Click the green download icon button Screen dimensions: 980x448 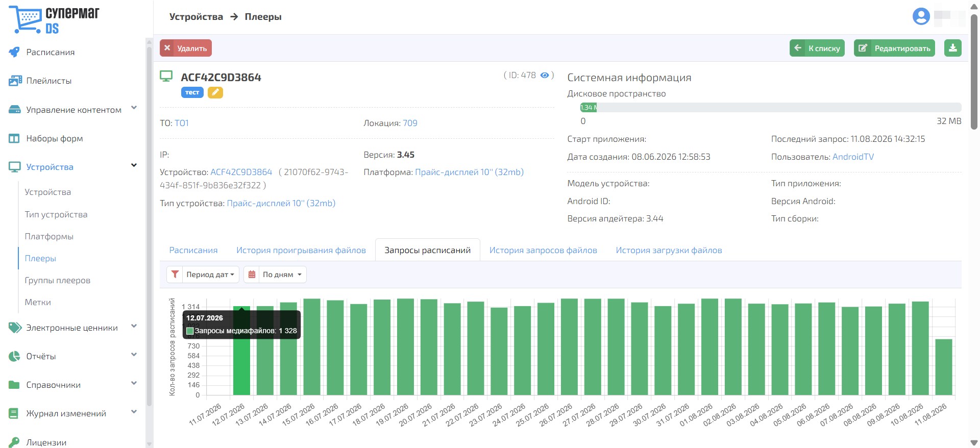point(952,48)
